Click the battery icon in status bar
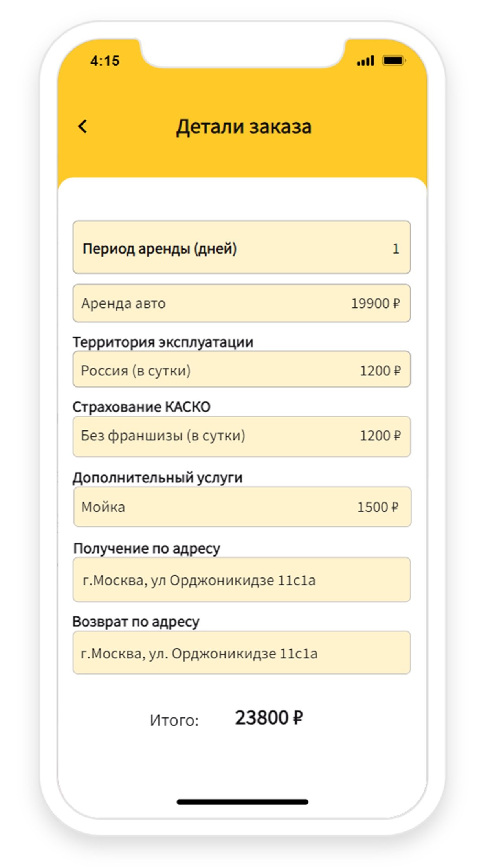The height and width of the screenshot is (868, 488). 394,61
